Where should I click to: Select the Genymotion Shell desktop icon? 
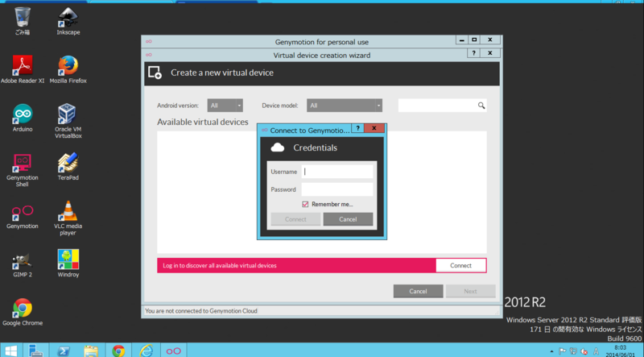(x=23, y=169)
